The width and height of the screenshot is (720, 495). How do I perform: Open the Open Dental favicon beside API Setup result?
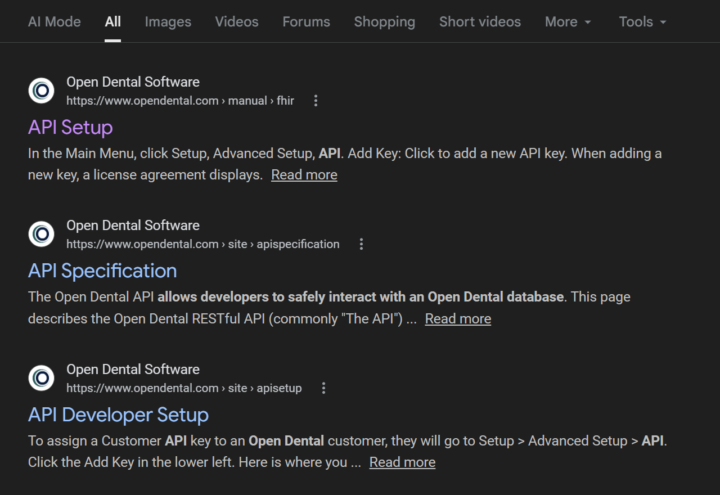pyautogui.click(x=41, y=90)
